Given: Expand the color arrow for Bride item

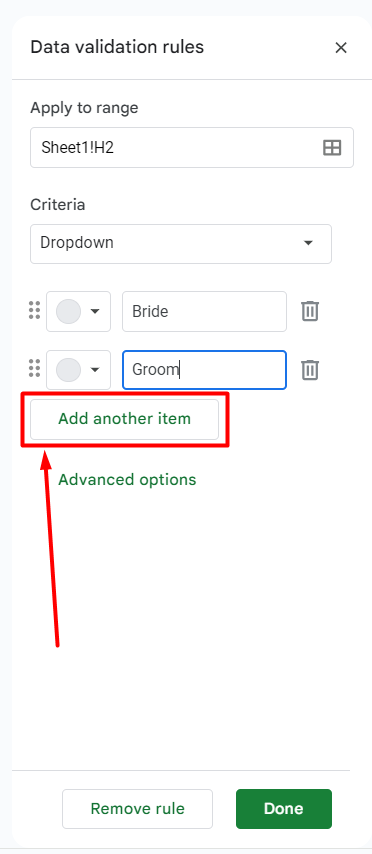Looking at the screenshot, I should click(x=95, y=312).
